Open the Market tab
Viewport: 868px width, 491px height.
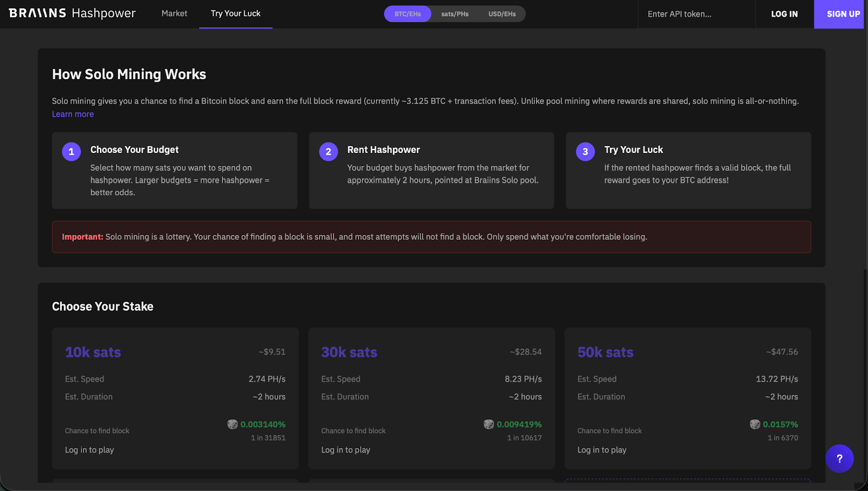[174, 14]
